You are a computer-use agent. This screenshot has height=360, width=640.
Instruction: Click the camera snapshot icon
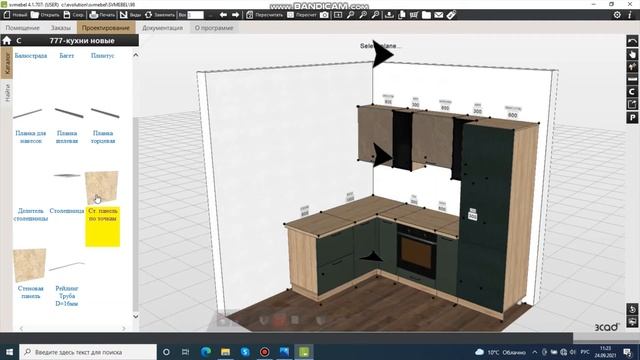(x=324, y=15)
